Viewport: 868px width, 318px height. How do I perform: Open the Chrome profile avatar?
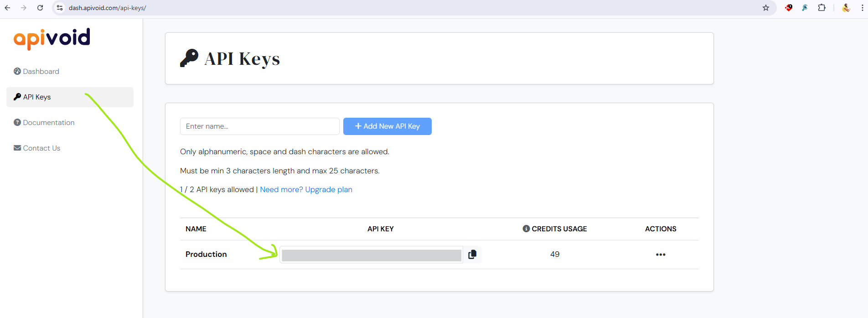pos(846,8)
